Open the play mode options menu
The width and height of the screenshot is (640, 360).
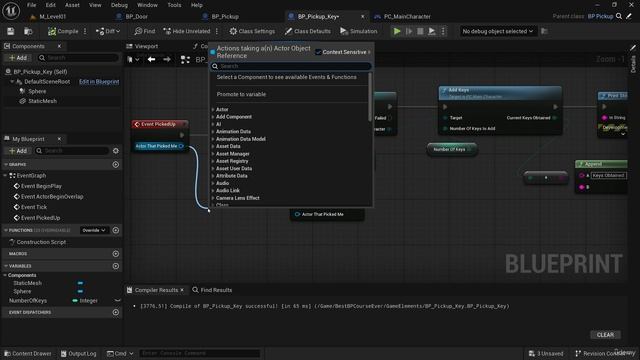443,31
